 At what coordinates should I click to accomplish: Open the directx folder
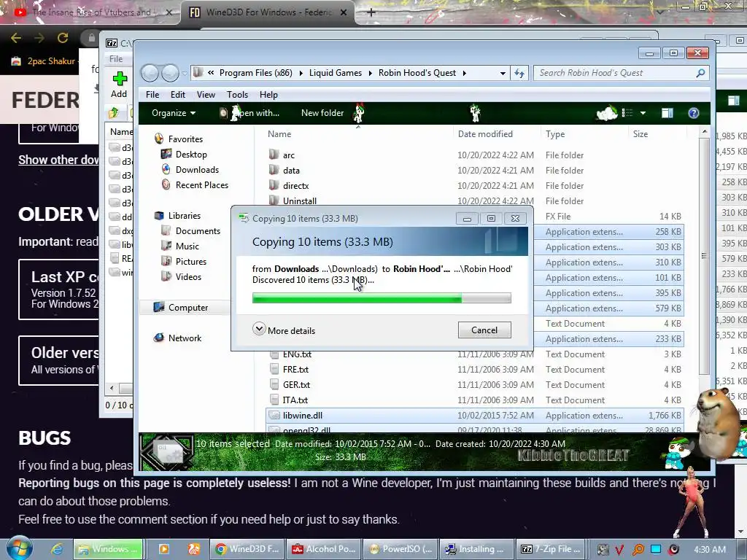pos(296,186)
